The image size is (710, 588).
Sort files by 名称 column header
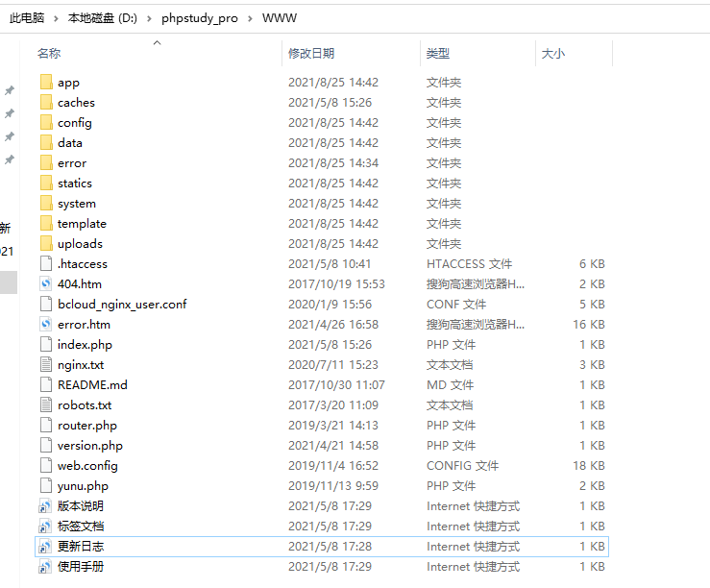(x=49, y=54)
